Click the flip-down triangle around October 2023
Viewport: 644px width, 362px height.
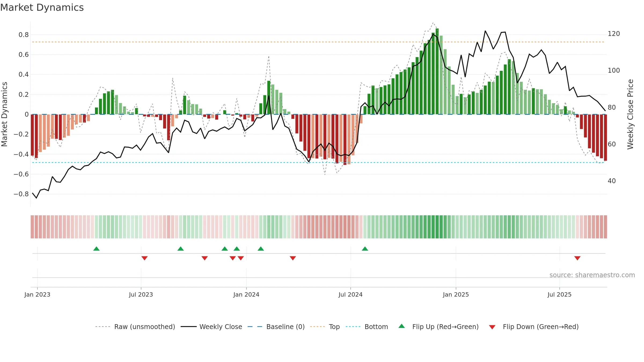[x=204, y=258]
